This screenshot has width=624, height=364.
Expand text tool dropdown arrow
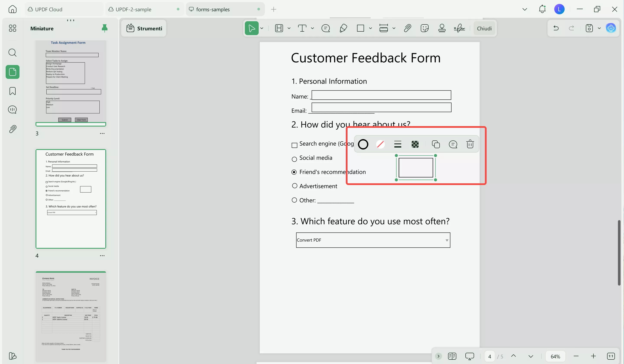pyautogui.click(x=312, y=28)
